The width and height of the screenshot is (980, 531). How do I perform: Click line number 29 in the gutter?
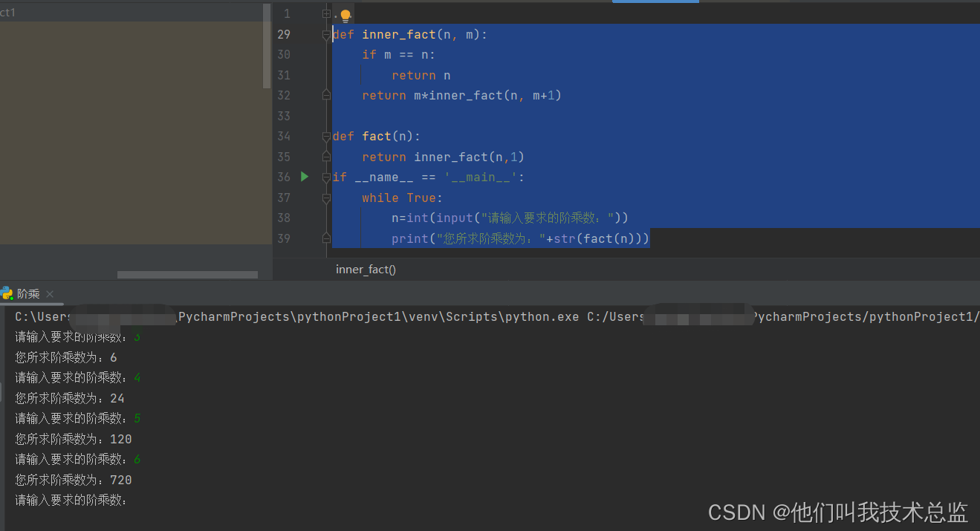[x=283, y=34]
